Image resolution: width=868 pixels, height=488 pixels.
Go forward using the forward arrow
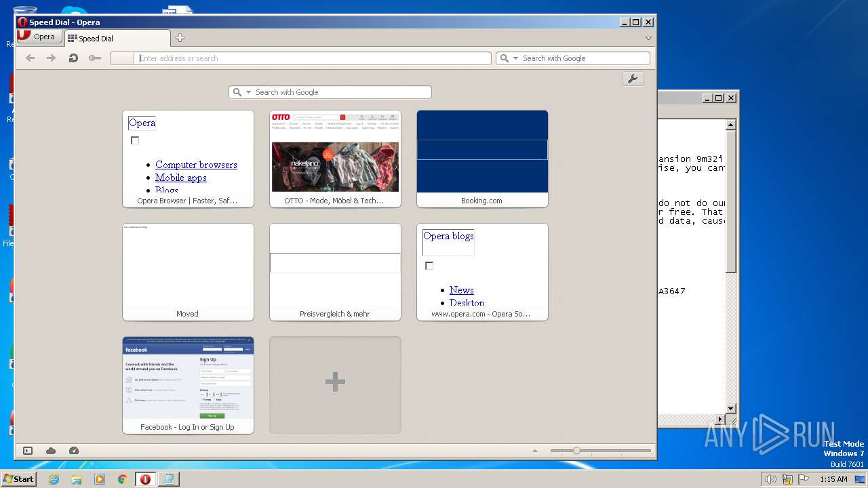point(51,58)
